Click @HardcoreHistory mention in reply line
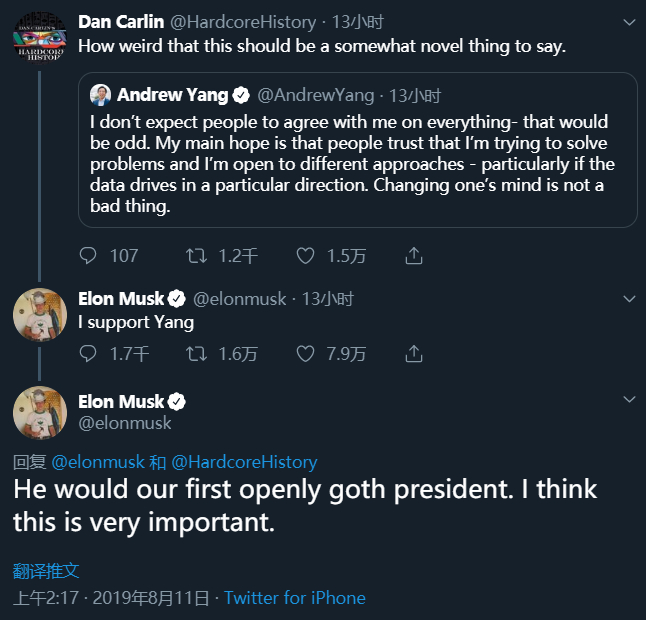Screen dimensions: 646x620 pyautogui.click(x=244, y=462)
